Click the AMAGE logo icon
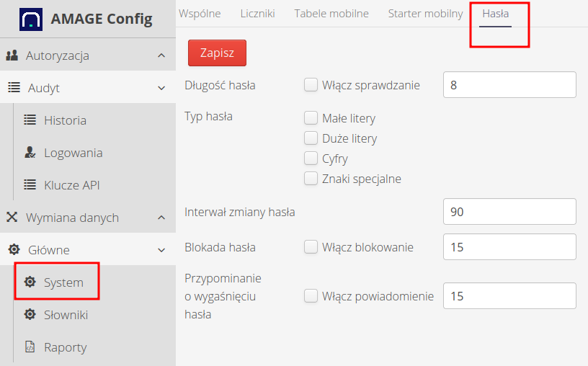 [x=30, y=19]
